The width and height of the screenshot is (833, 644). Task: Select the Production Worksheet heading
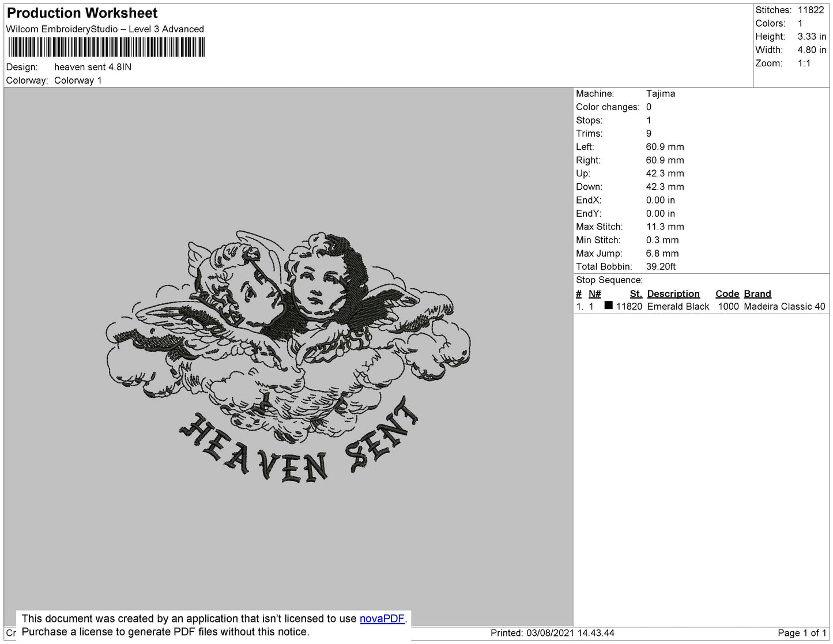tap(82, 13)
